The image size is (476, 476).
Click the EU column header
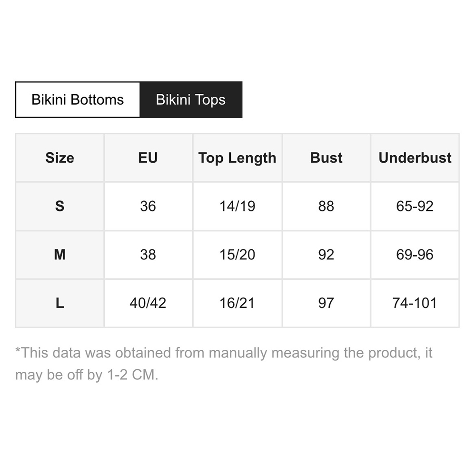[148, 158]
